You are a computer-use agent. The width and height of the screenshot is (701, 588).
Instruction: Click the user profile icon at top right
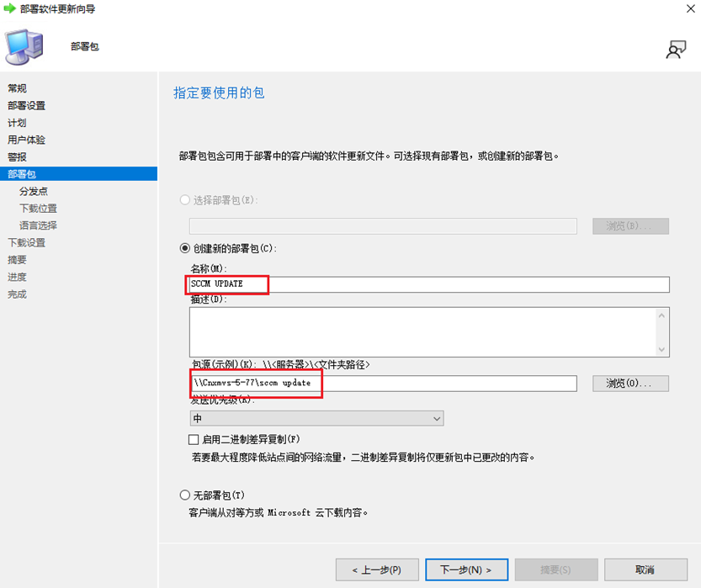tap(676, 50)
